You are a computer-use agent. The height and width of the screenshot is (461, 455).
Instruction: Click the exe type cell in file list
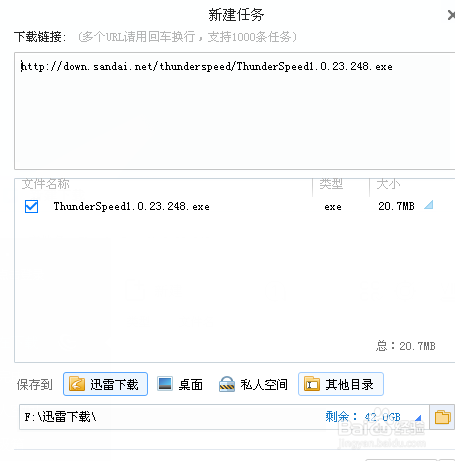pos(333,207)
